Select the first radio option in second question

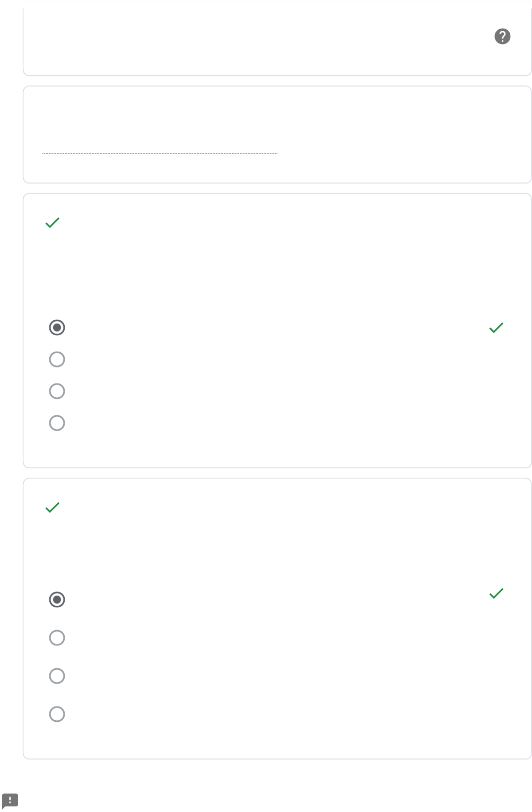pyautogui.click(x=57, y=600)
